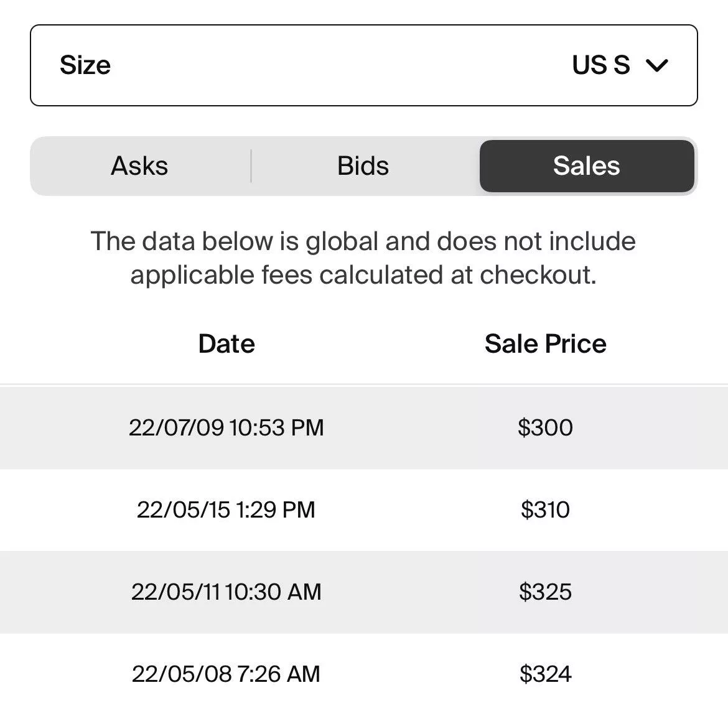Click the global data fees disclaimer text
This screenshot has width=728, height=726.
(x=363, y=258)
